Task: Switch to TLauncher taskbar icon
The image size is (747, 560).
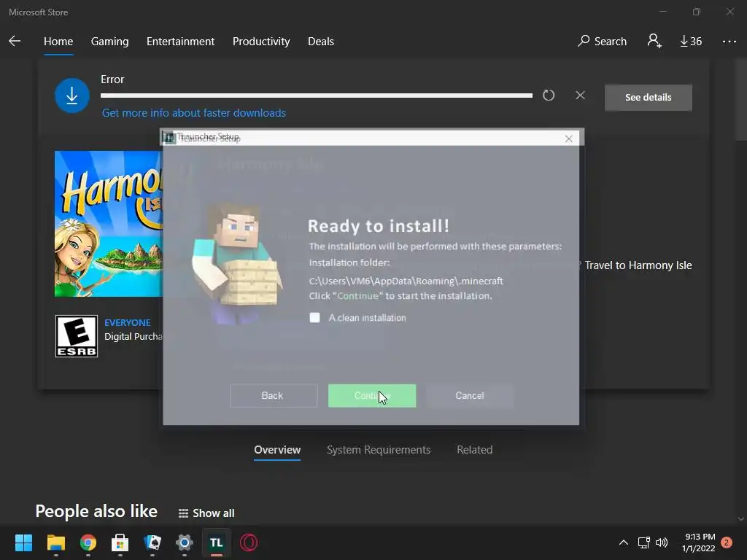Action: point(216,542)
